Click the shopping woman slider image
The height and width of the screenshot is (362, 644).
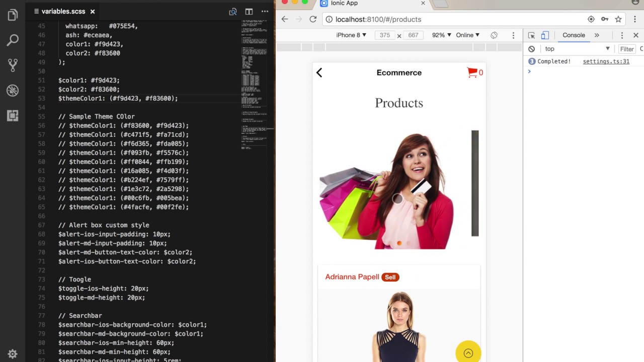[386, 190]
